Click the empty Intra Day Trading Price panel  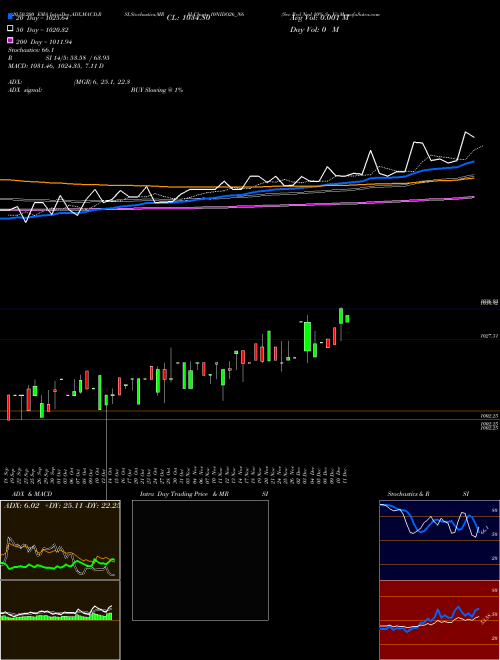(x=200, y=560)
